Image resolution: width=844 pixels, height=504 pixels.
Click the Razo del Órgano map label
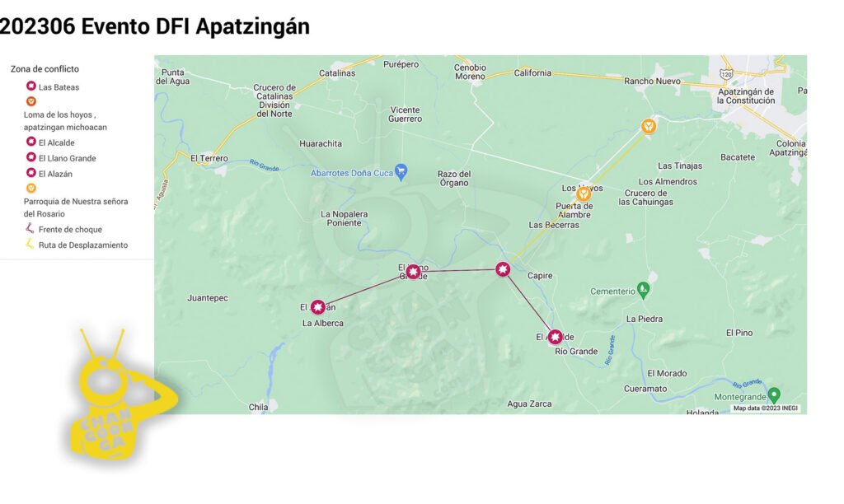[x=454, y=178]
